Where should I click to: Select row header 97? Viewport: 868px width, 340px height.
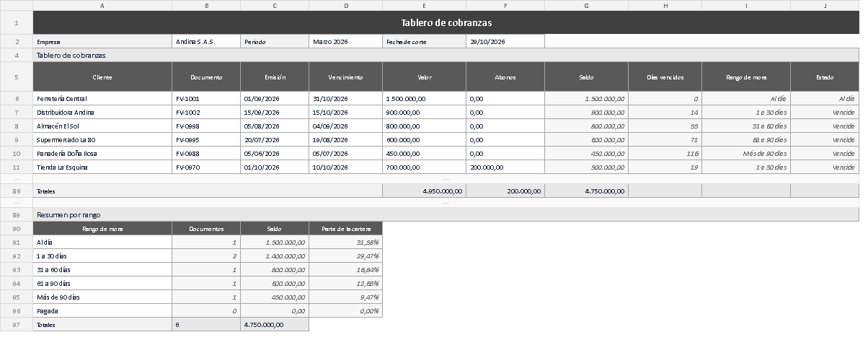click(17, 325)
